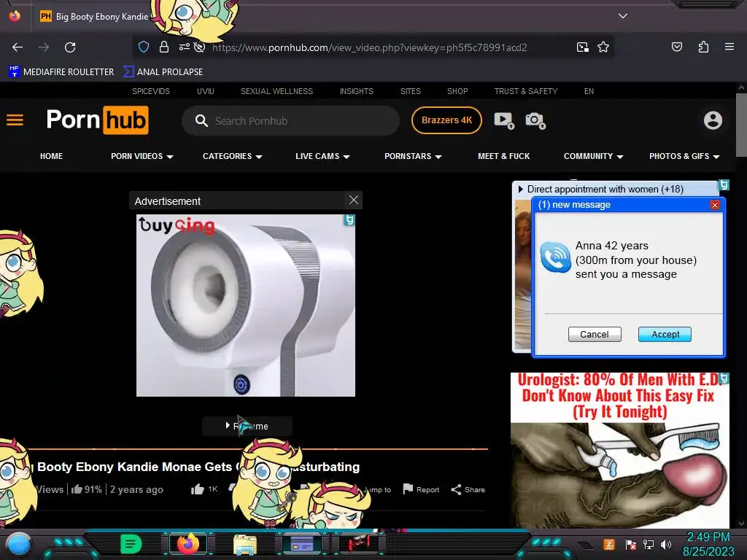View site security info via padlock icon
Image resolution: width=747 pixels, height=560 pixels.
164,47
